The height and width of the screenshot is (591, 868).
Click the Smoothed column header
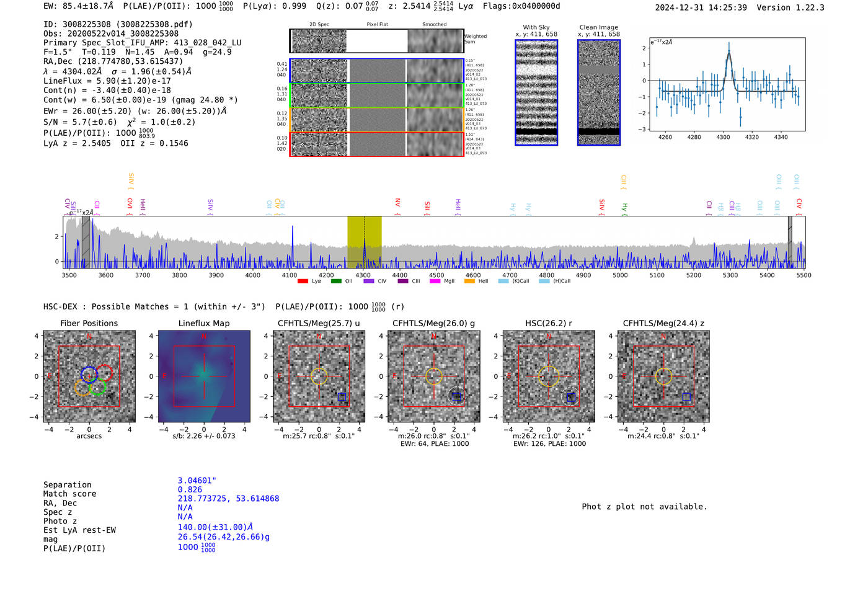[434, 24]
